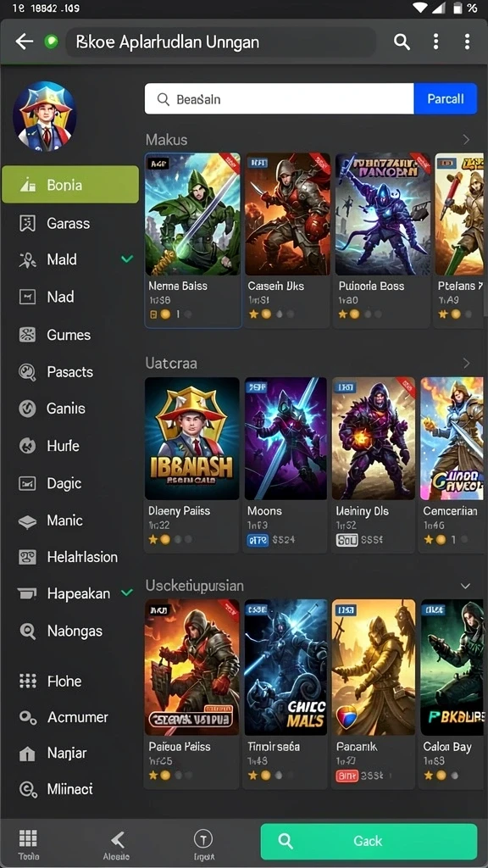Open the rightmost three-dot menu in the top bar

point(467,42)
